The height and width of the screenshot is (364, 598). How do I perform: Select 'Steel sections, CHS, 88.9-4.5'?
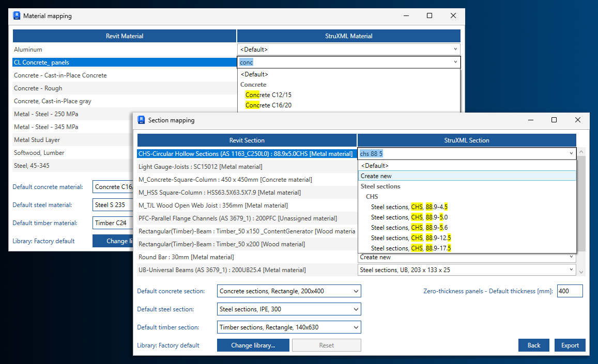click(409, 207)
